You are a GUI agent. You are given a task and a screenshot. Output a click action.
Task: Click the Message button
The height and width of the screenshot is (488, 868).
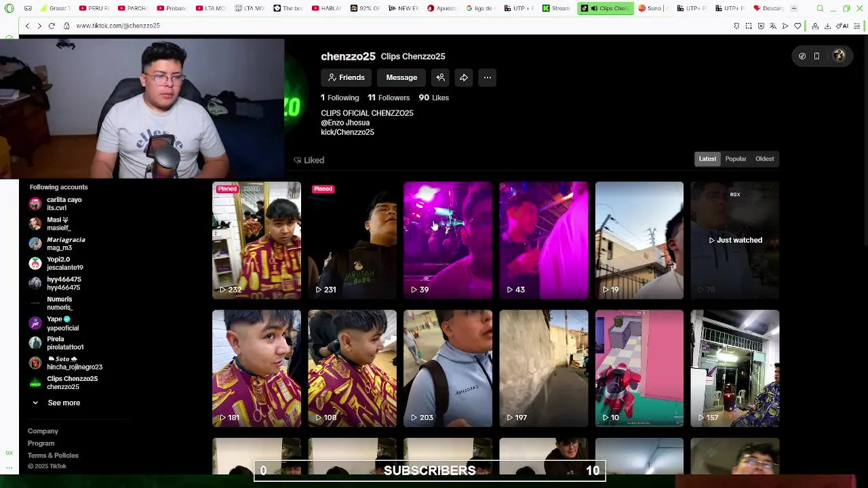point(401,77)
